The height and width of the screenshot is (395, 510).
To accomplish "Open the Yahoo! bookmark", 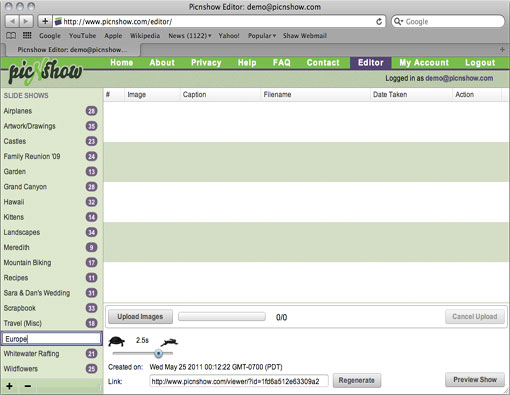I will click(x=229, y=36).
